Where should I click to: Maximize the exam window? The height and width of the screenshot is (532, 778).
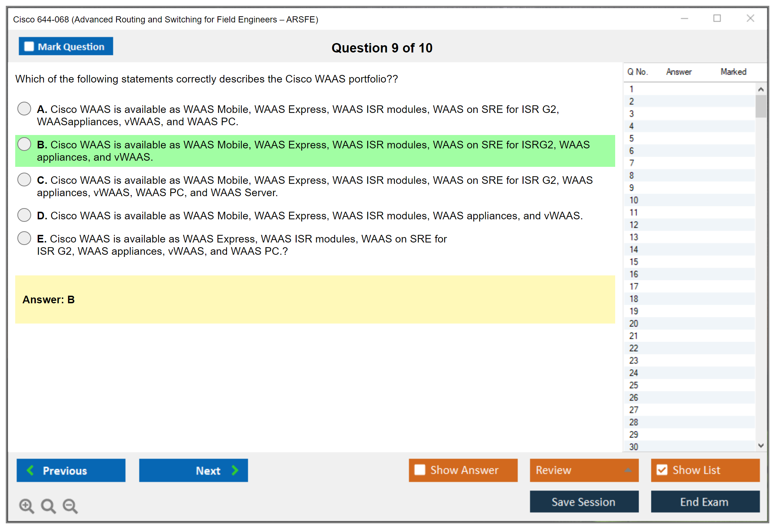pos(717,18)
